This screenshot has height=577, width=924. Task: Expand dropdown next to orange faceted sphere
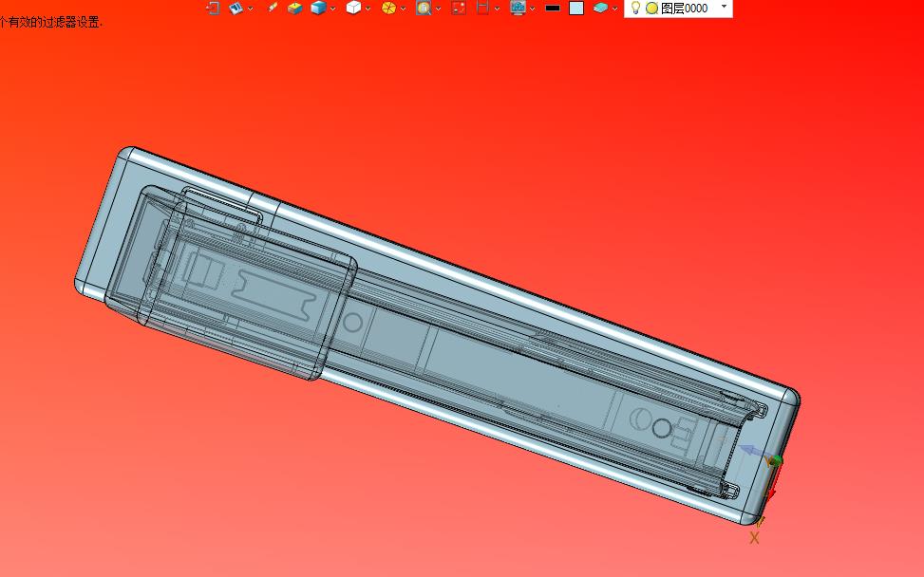click(x=403, y=9)
